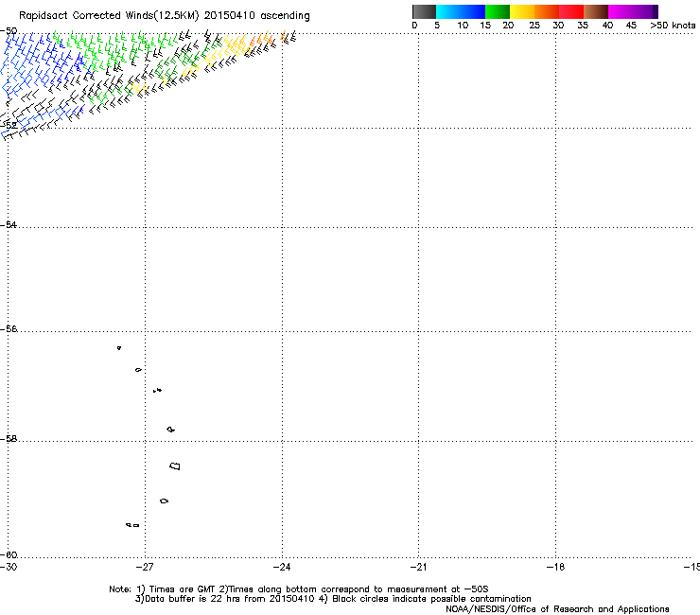Click the green 15-20 knots color band

(x=498, y=11)
